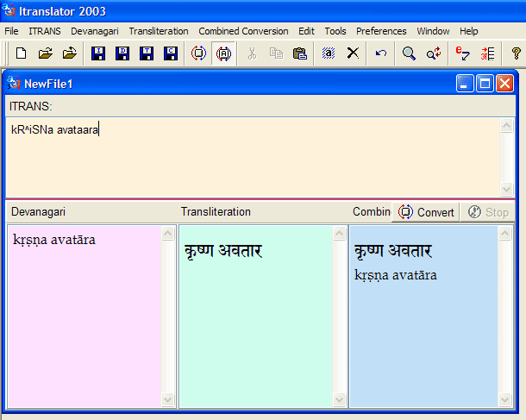Open the Combined Conversion menu
This screenshot has height=420, width=526.
click(x=244, y=31)
